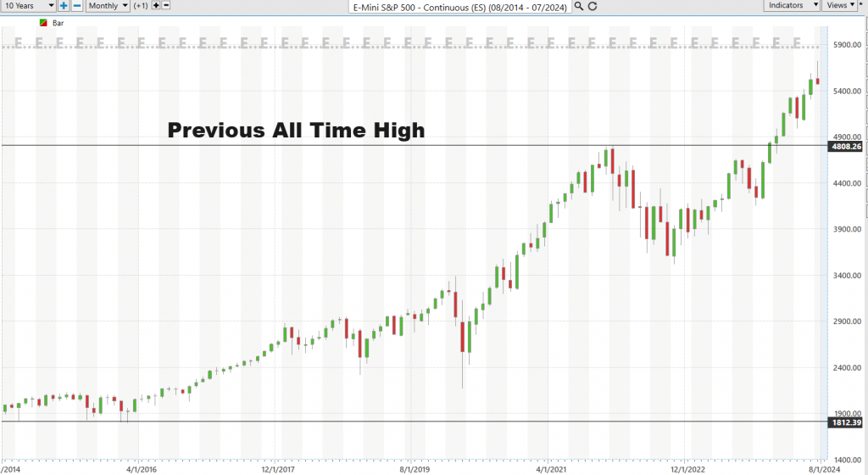Image resolution: width=868 pixels, height=475 pixels.
Task: Click the 1812.39 price line label
Action: click(845, 422)
